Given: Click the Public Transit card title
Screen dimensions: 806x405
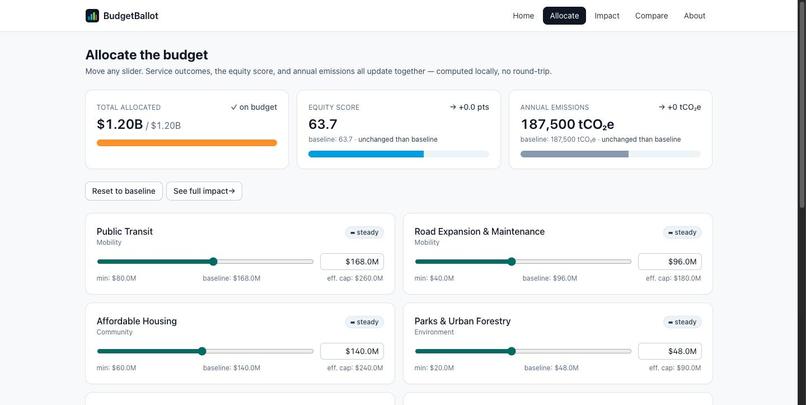Looking at the screenshot, I should pos(124,231).
